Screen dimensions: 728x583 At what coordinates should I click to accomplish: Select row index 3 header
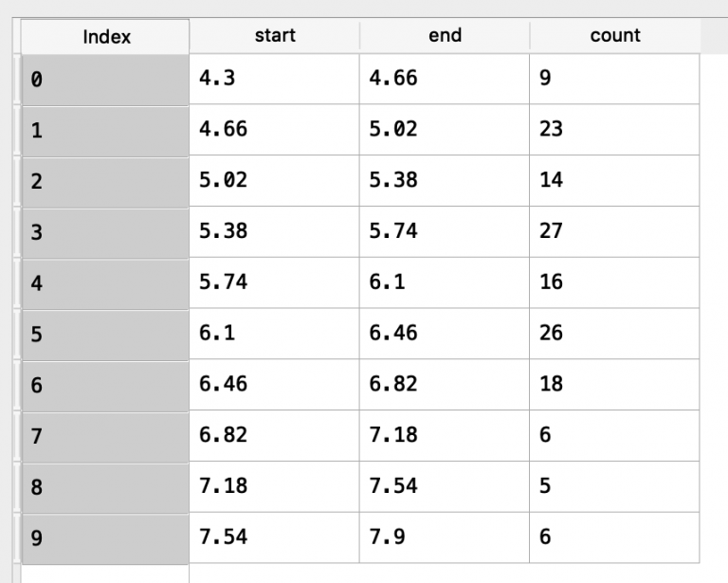click(104, 231)
